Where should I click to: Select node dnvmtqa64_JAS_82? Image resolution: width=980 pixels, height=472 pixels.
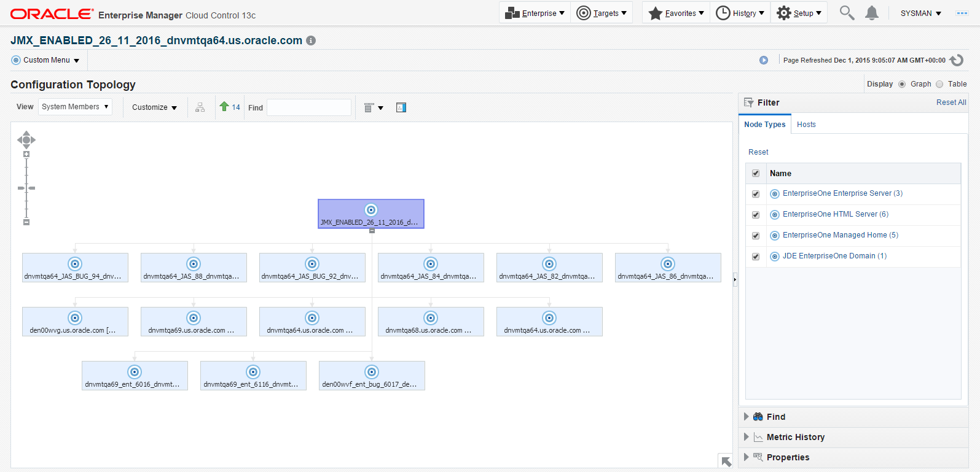coord(549,268)
